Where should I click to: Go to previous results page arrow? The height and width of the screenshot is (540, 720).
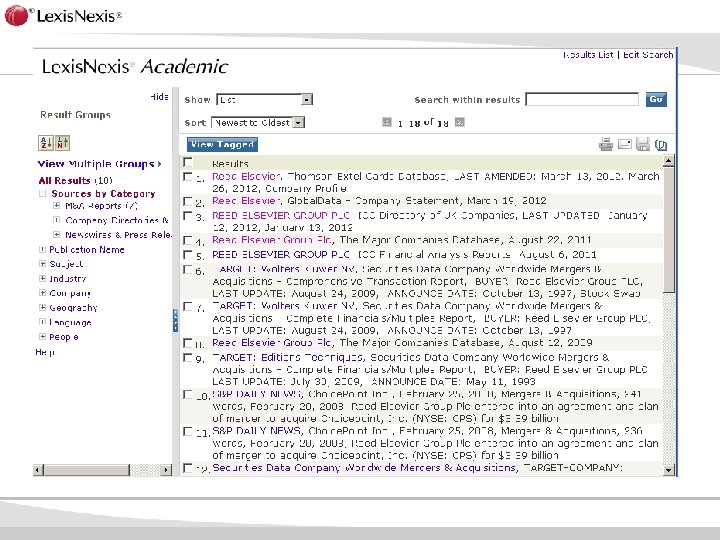[x=387, y=122]
